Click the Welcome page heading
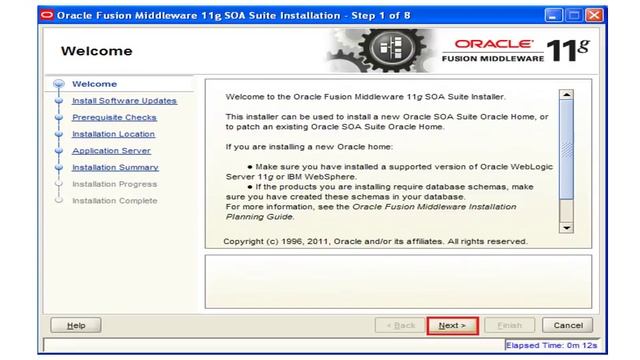640x360 pixels. [x=97, y=51]
